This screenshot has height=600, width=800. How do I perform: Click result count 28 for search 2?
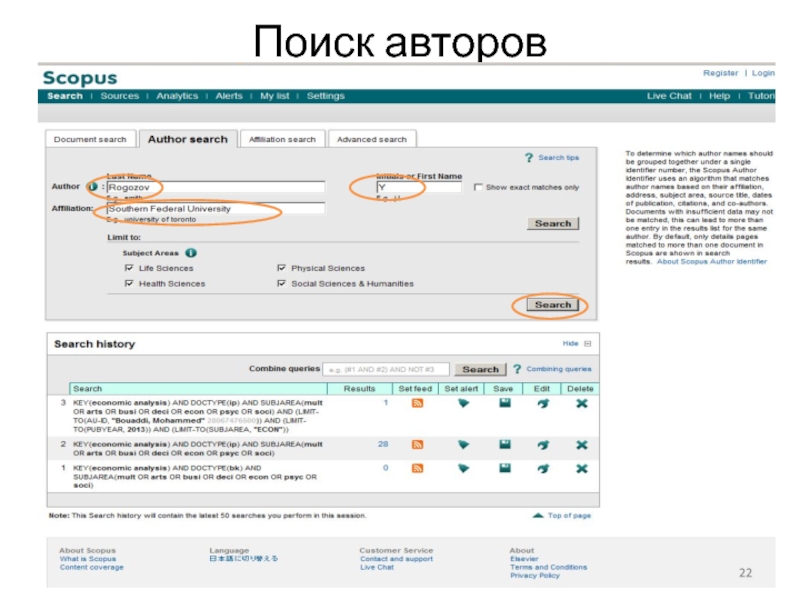[383, 444]
